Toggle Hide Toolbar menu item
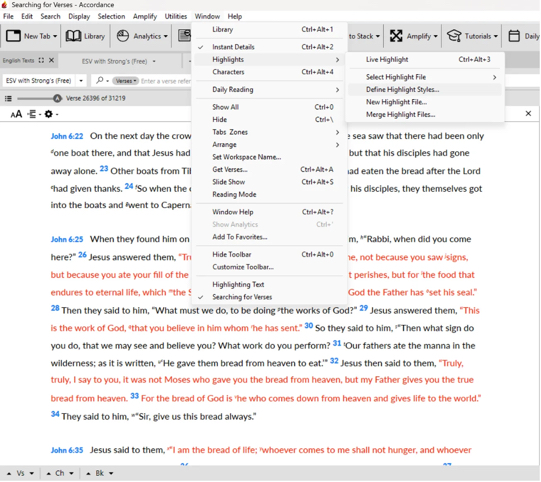Image resolution: width=541 pixels, height=482 pixels. point(269,255)
